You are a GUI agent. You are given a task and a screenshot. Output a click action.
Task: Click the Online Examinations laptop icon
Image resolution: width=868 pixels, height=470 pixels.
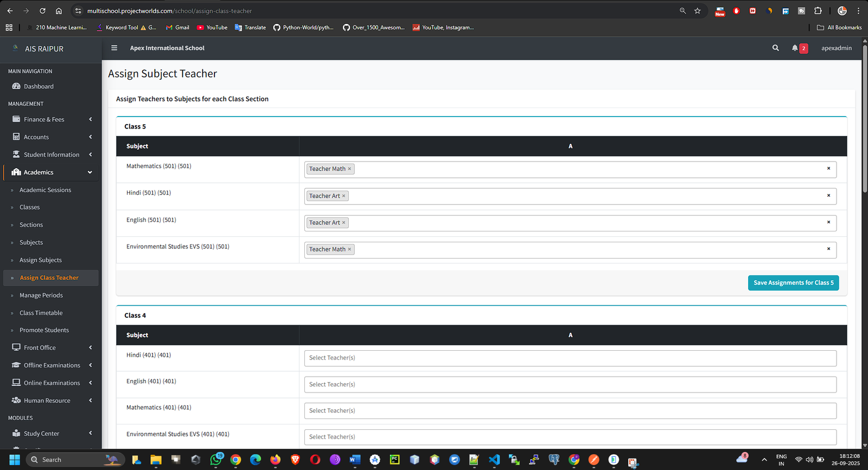[x=16, y=383]
